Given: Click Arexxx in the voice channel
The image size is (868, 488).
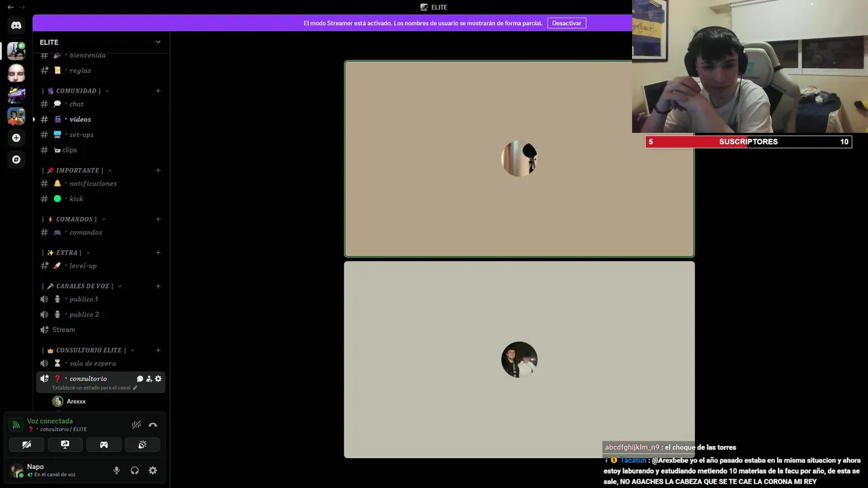Looking at the screenshot, I should coord(76,401).
